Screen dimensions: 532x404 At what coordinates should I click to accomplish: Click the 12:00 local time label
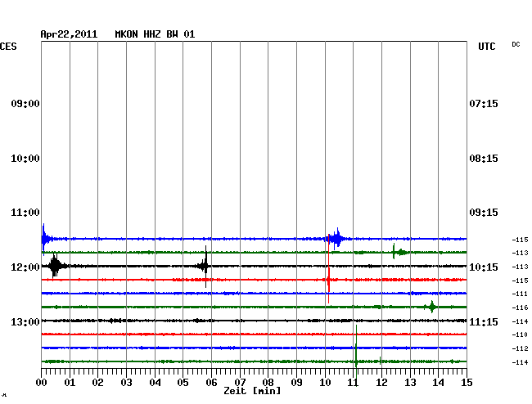[25, 267]
